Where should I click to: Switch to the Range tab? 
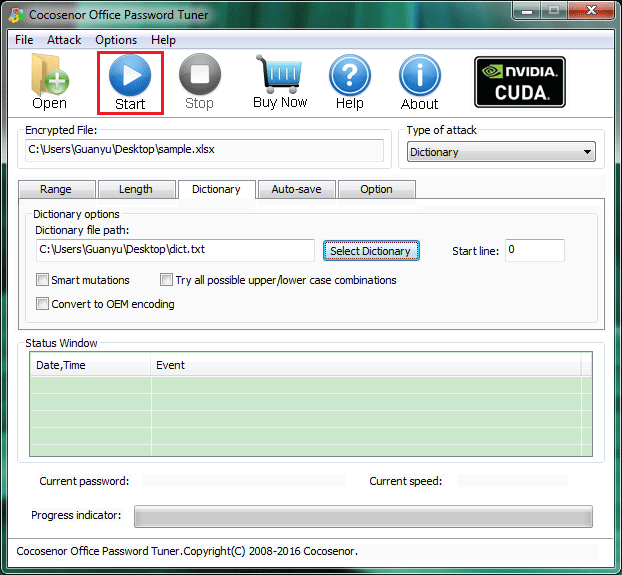click(56, 189)
